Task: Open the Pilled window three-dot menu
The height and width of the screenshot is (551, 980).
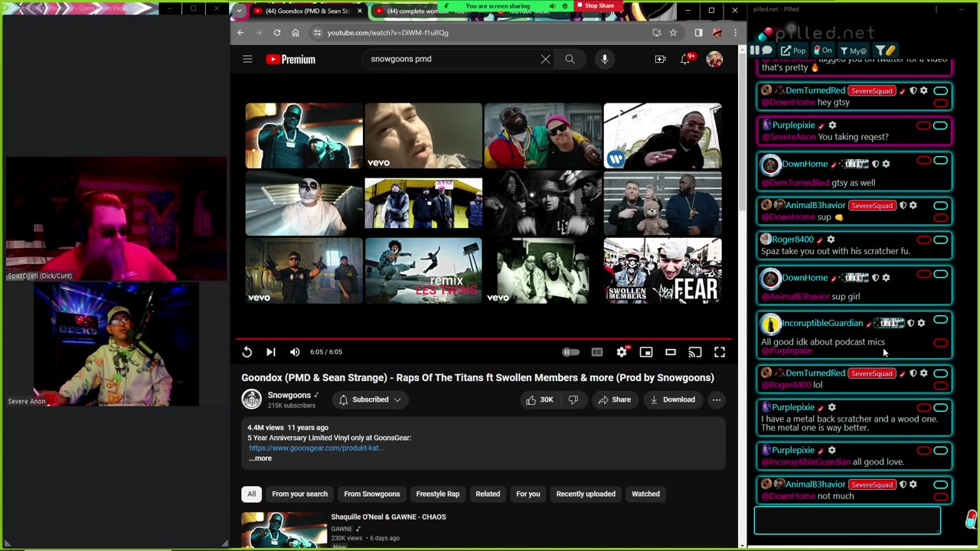Action: [x=936, y=10]
